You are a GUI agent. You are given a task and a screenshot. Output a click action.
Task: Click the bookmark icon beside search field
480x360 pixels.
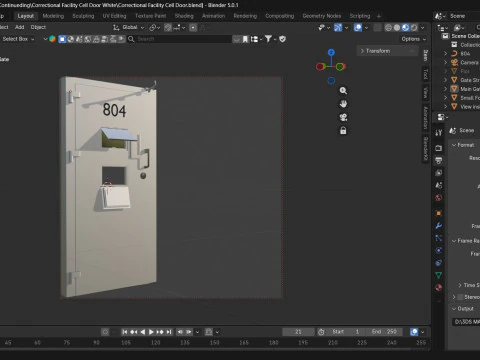tap(245, 39)
